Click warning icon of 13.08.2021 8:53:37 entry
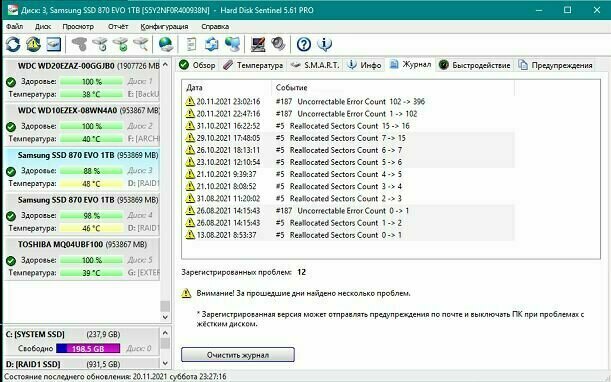This screenshot has width=611, height=382. 190,235
